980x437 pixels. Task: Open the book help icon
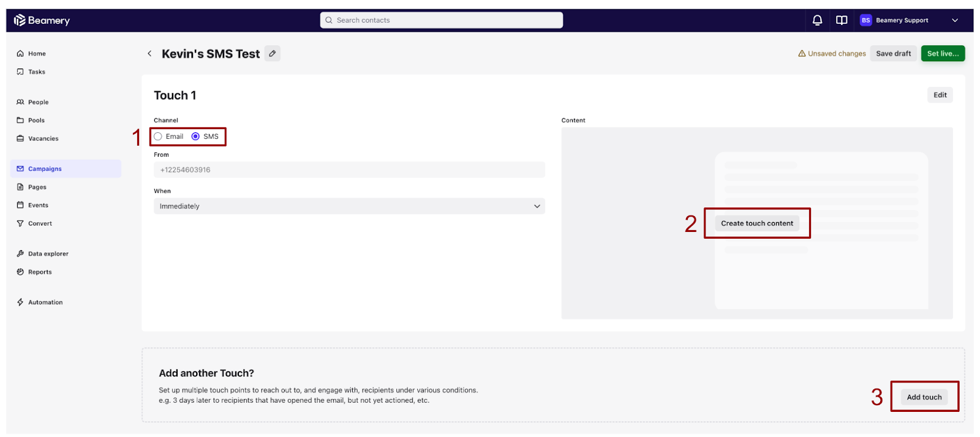[x=842, y=20]
